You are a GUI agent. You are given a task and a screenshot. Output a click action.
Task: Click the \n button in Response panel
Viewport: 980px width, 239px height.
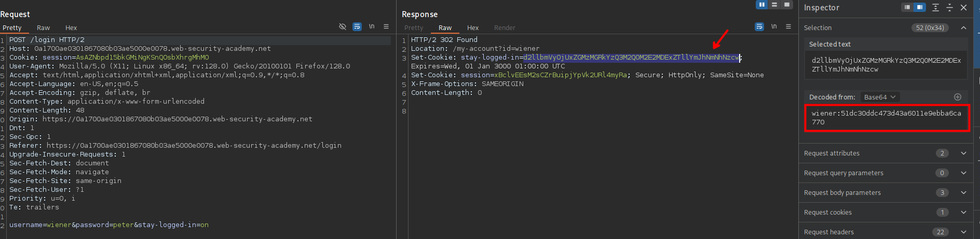tap(774, 26)
